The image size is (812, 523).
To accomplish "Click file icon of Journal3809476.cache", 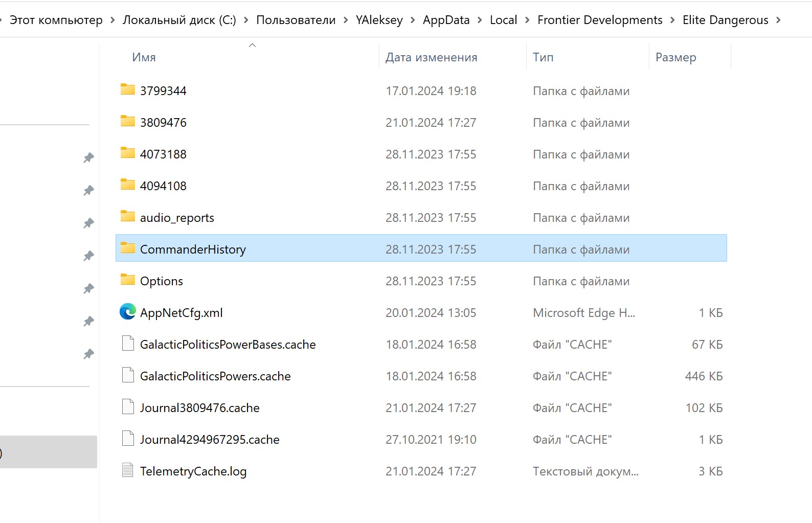I will pyautogui.click(x=128, y=407).
